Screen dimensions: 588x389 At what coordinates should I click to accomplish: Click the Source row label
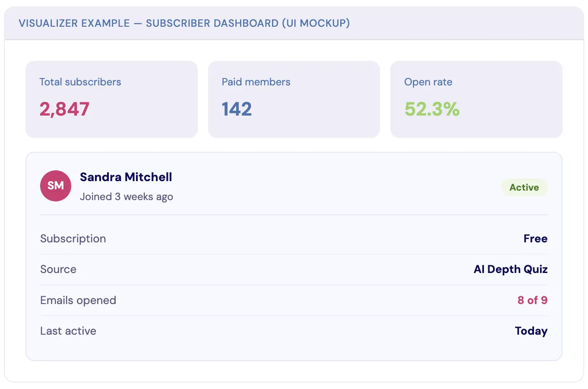[x=58, y=270]
